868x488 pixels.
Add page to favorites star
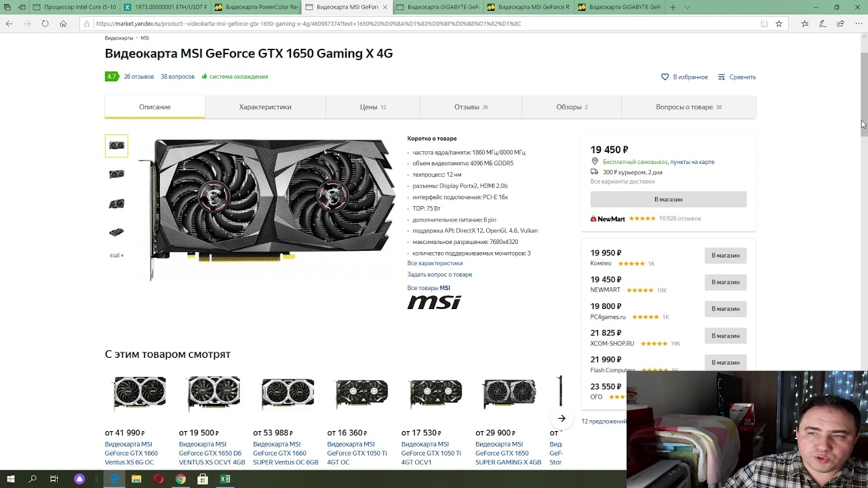778,24
